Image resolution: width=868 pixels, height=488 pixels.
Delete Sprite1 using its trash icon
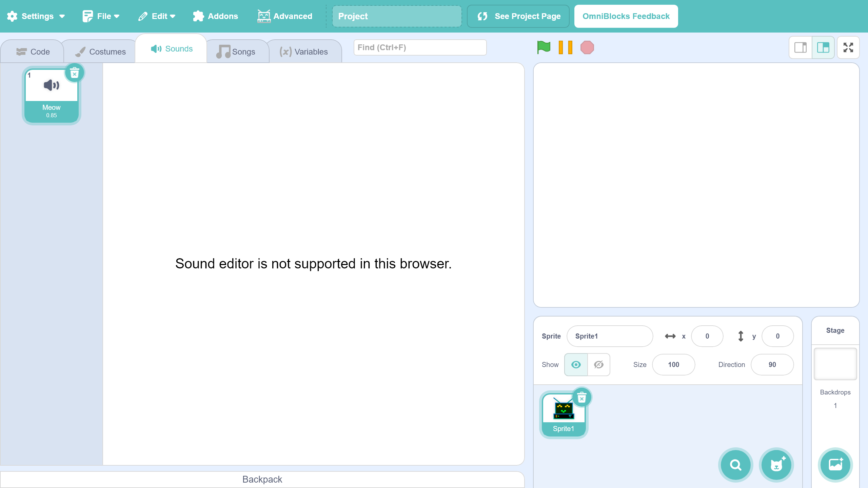(582, 398)
